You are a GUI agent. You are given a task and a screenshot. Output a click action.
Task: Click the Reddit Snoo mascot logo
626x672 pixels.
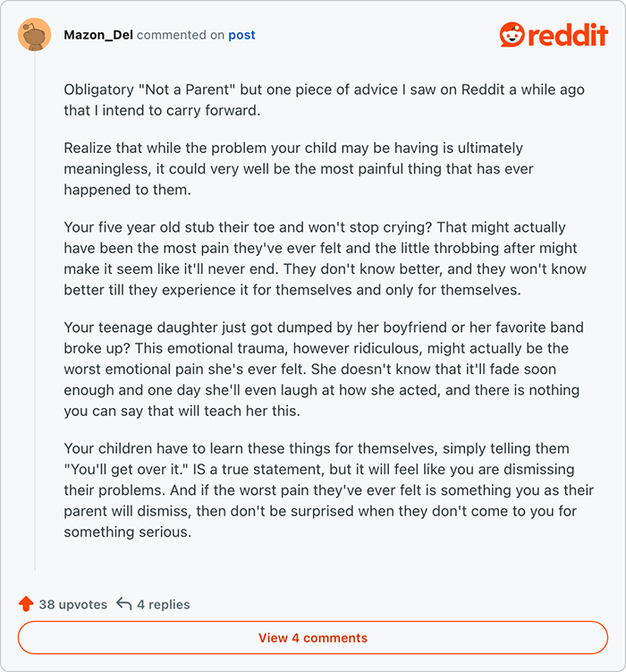pyautogui.click(x=512, y=35)
